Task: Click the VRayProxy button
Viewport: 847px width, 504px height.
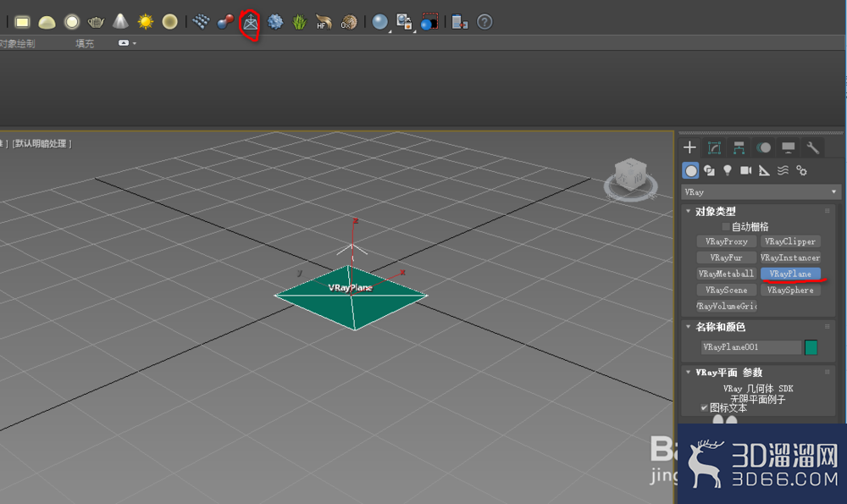Action: pos(726,241)
